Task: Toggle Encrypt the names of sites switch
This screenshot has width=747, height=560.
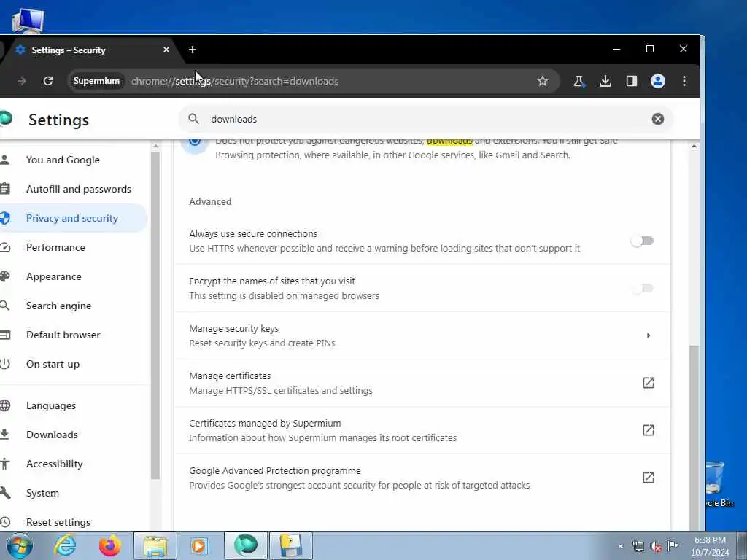Action: click(x=642, y=288)
